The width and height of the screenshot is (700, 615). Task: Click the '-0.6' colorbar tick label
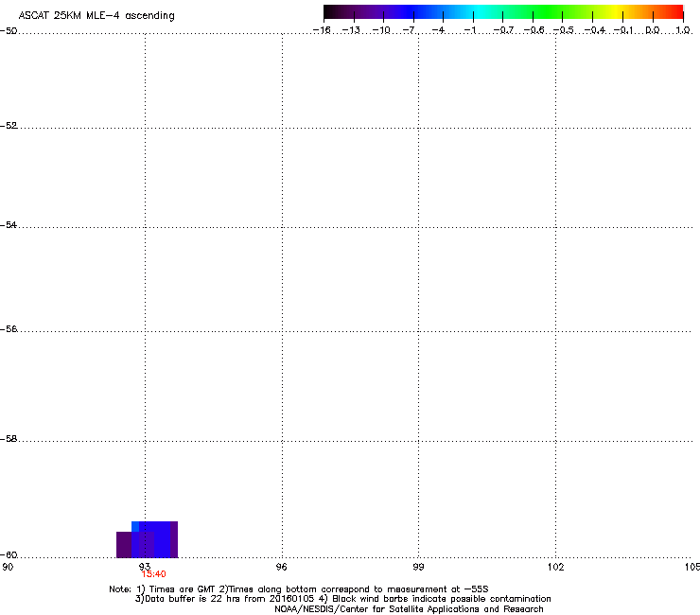pos(534,30)
